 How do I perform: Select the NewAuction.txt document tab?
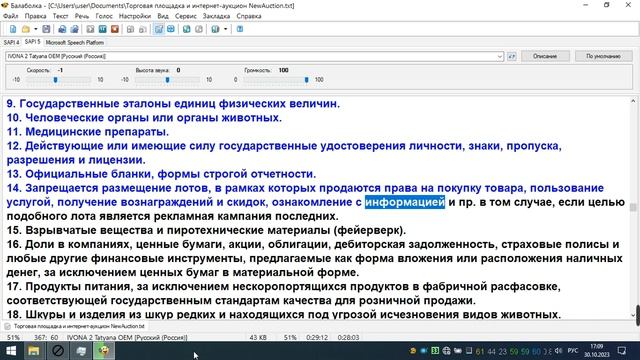[75, 326]
